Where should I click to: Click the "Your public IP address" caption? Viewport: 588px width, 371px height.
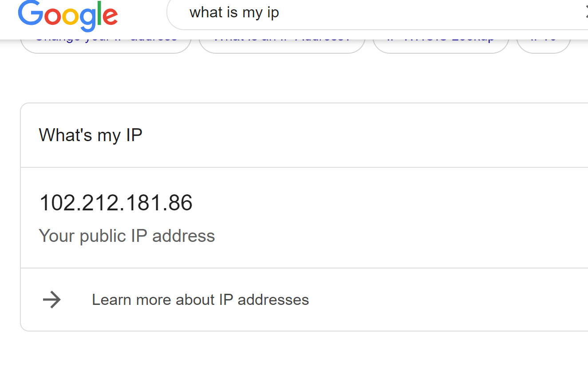(x=127, y=236)
